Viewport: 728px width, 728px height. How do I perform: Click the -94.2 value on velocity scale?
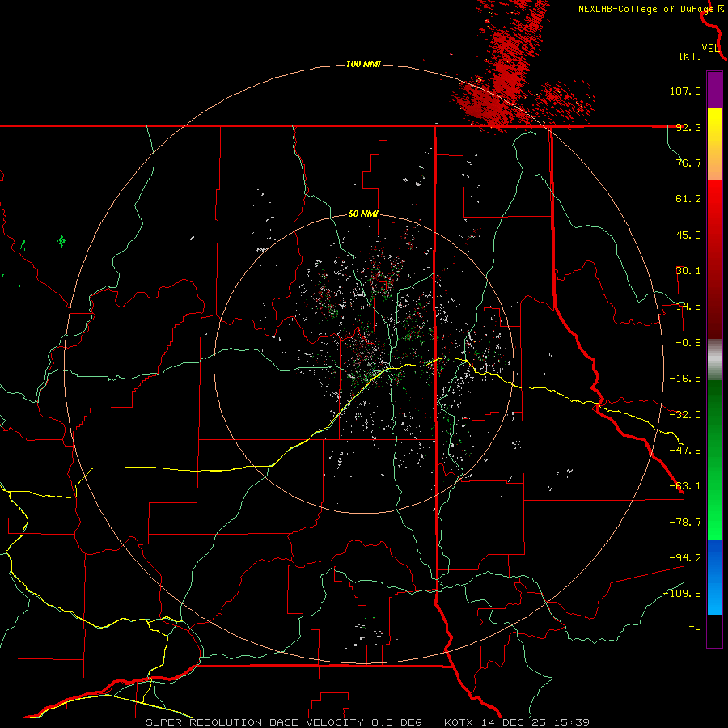[x=685, y=557]
